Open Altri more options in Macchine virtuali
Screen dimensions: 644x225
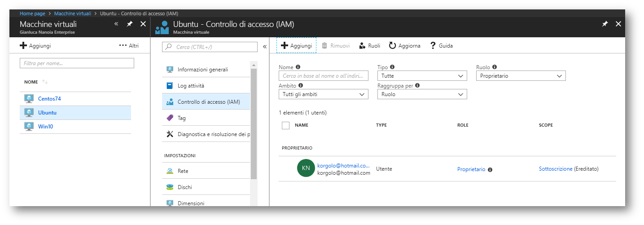129,46
